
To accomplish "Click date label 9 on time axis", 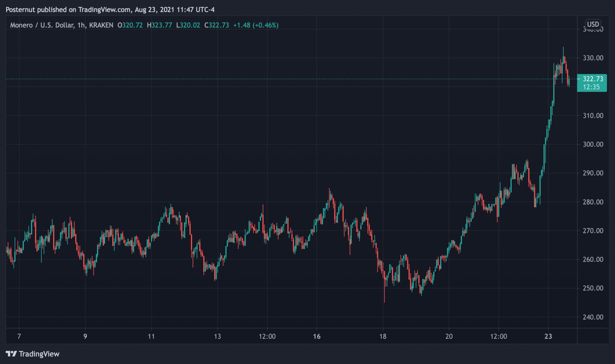I will (x=85, y=336).
